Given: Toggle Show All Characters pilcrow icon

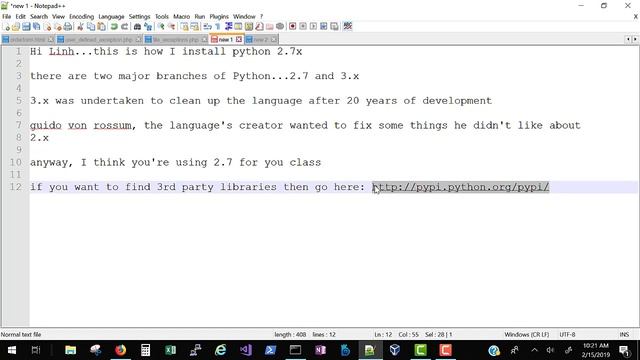Looking at the screenshot, I should point(218,27).
